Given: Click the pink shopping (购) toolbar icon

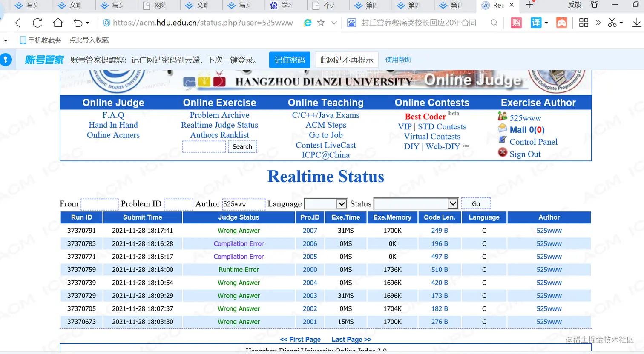Looking at the screenshot, I should (516, 23).
